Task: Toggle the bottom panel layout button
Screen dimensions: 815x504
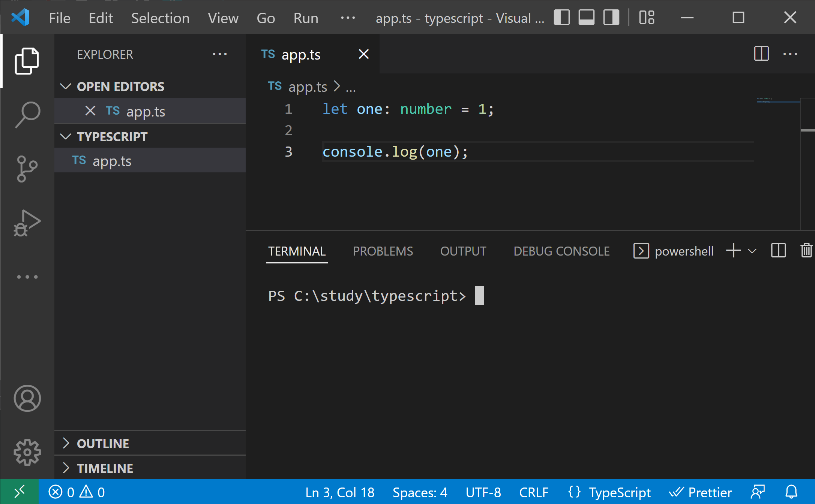Action: 586,18
